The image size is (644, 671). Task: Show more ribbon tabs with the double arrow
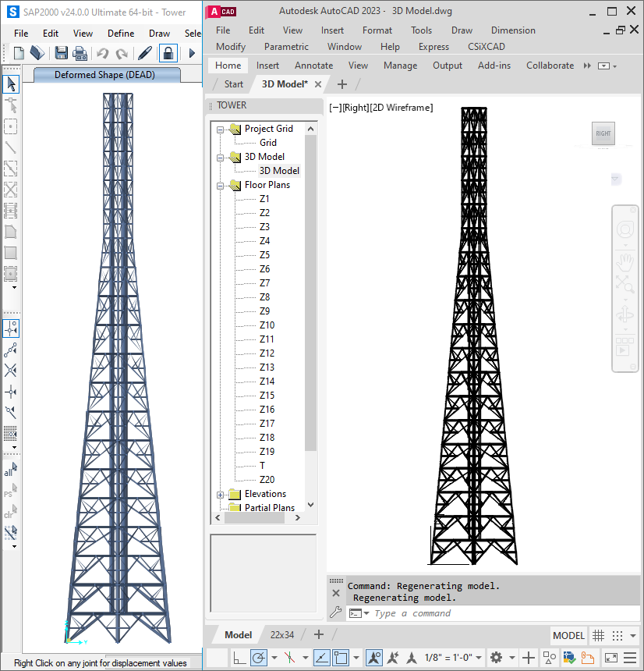click(587, 66)
